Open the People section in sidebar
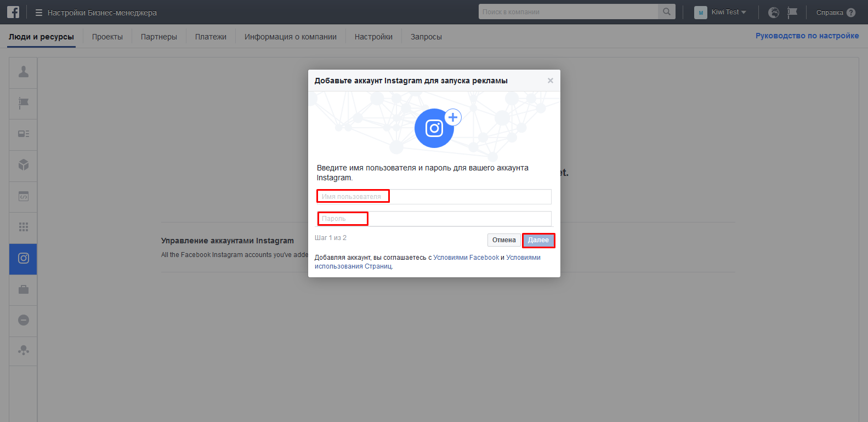The height and width of the screenshot is (422, 868). point(24,72)
